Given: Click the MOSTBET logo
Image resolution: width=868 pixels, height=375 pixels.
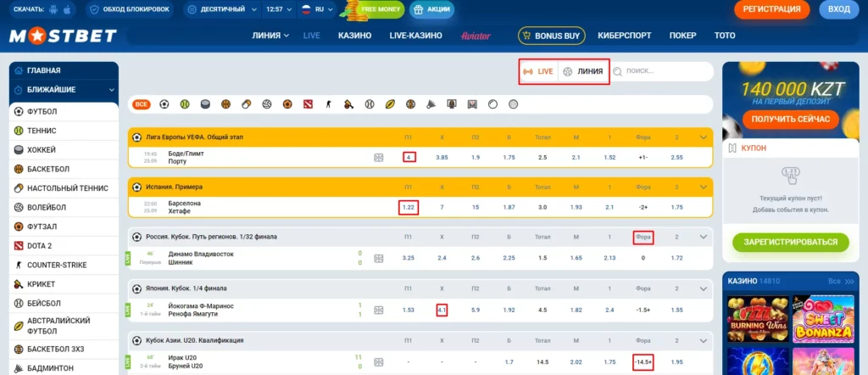Looking at the screenshot, I should 63,36.
